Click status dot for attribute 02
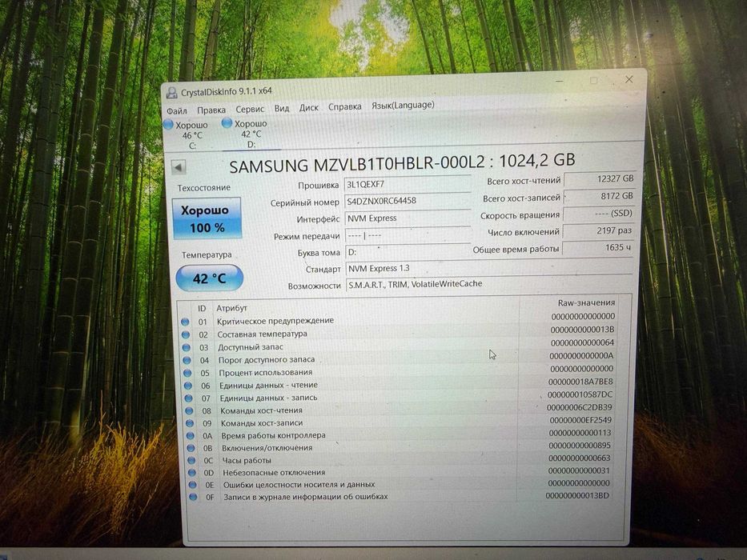Image resolution: width=747 pixels, height=560 pixels. tap(185, 335)
